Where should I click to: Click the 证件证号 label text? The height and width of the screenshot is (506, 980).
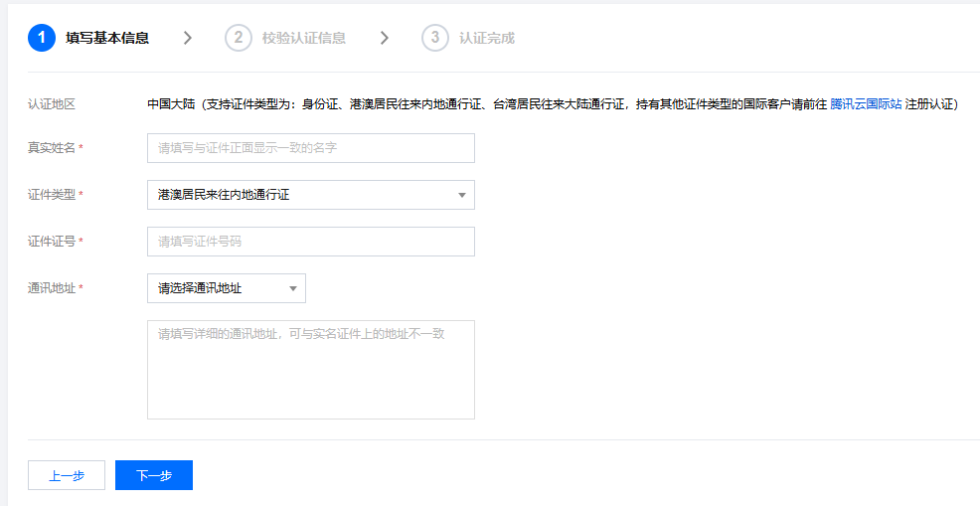[52, 242]
